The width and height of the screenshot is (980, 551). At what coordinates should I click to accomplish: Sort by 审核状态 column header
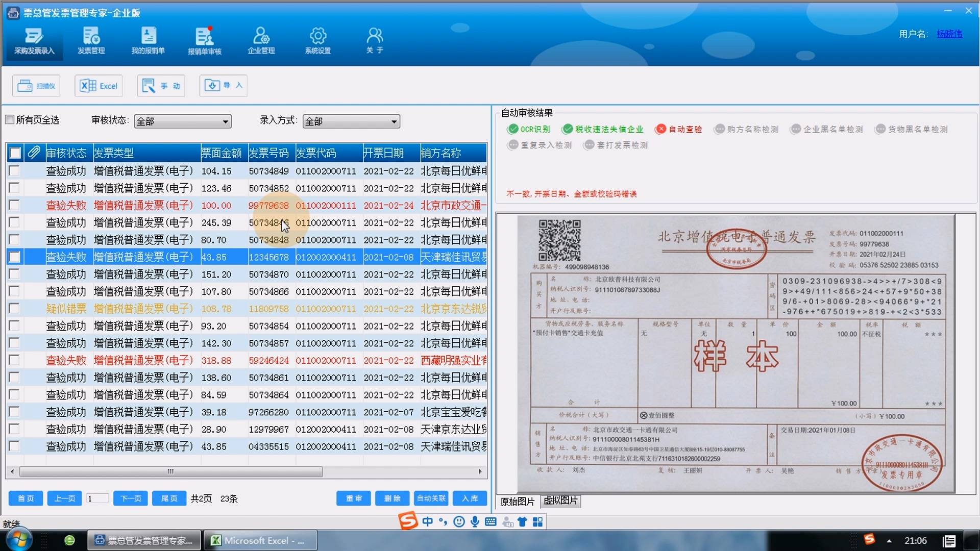point(68,153)
